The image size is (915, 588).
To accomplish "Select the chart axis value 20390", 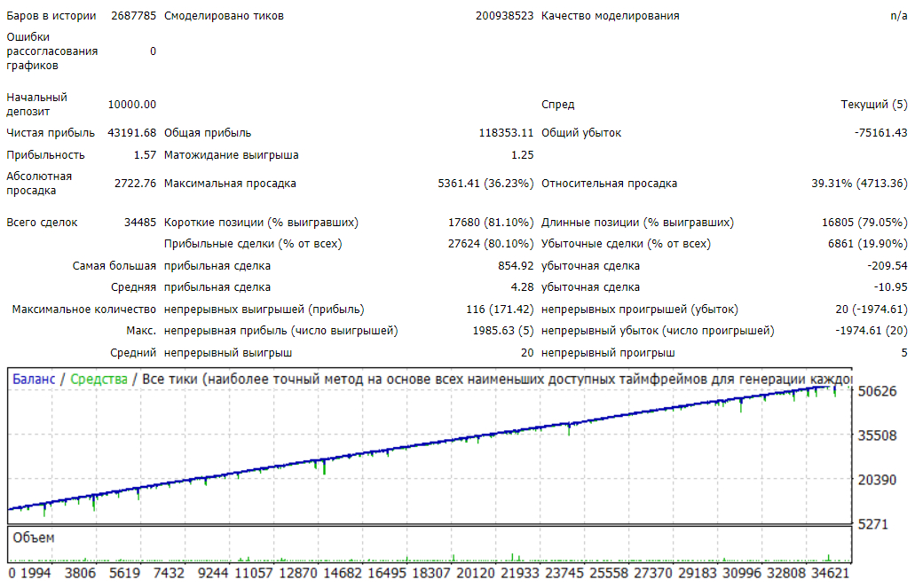I will coord(877,480).
